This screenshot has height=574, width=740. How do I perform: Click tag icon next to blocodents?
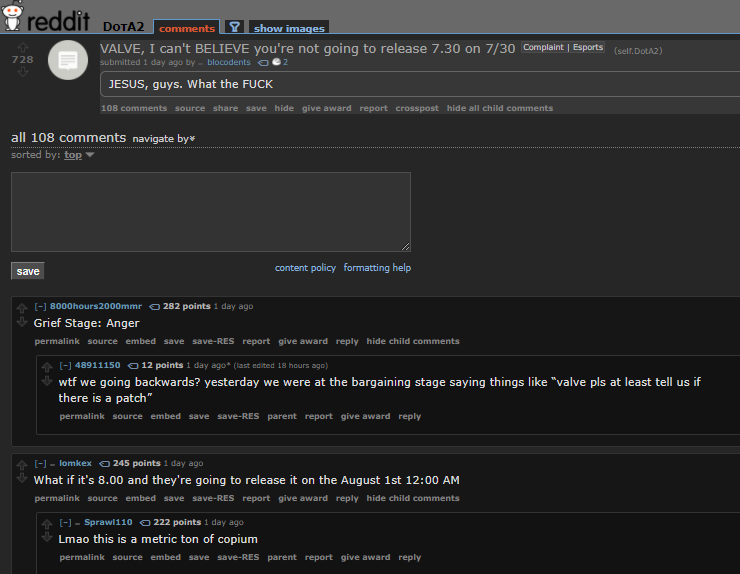[263, 62]
